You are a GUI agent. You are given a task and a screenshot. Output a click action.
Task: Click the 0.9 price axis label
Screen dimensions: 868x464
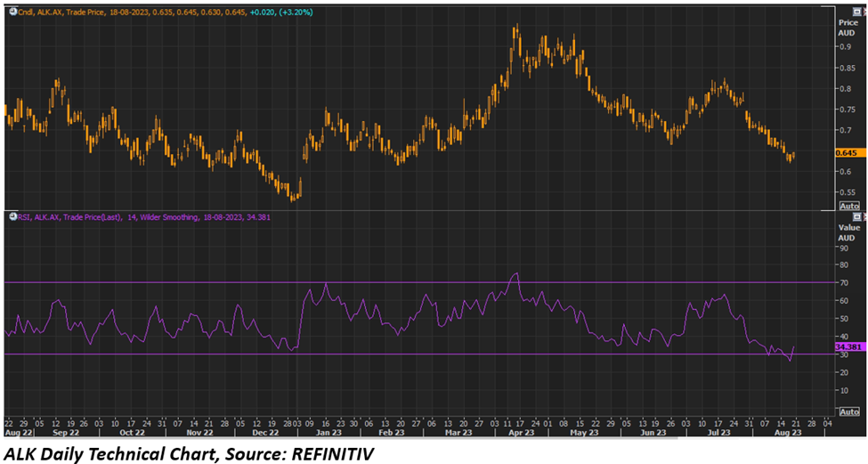(844, 47)
